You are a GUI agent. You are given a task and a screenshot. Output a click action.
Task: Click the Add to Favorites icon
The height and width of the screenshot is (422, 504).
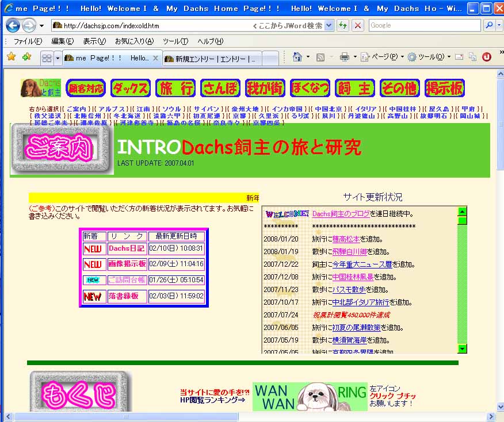(x=26, y=57)
